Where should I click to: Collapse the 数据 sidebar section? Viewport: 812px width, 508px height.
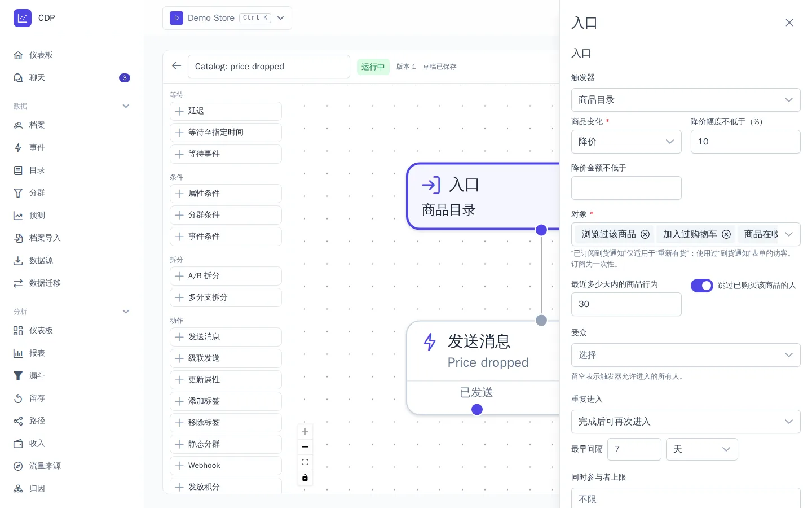pyautogui.click(x=126, y=106)
